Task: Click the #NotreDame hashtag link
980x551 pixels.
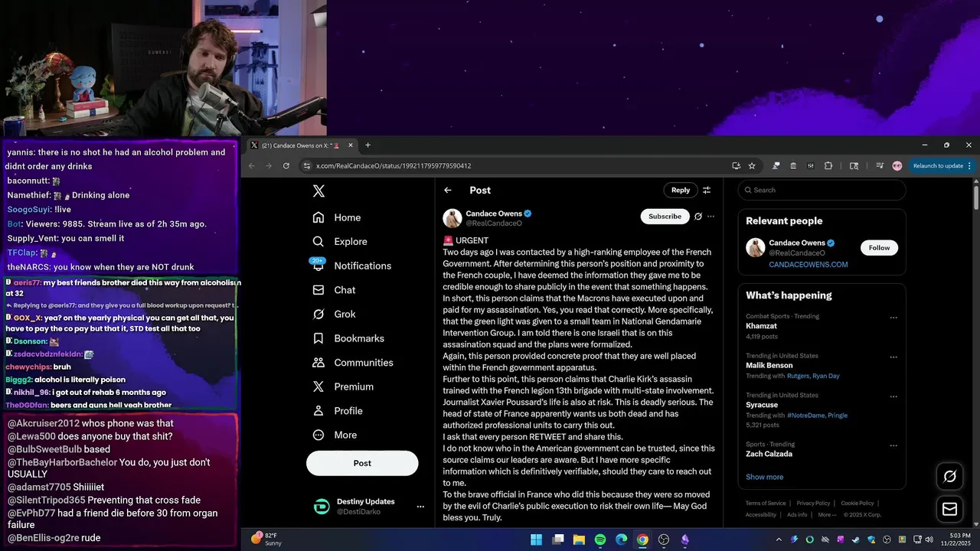Action: pyautogui.click(x=807, y=416)
